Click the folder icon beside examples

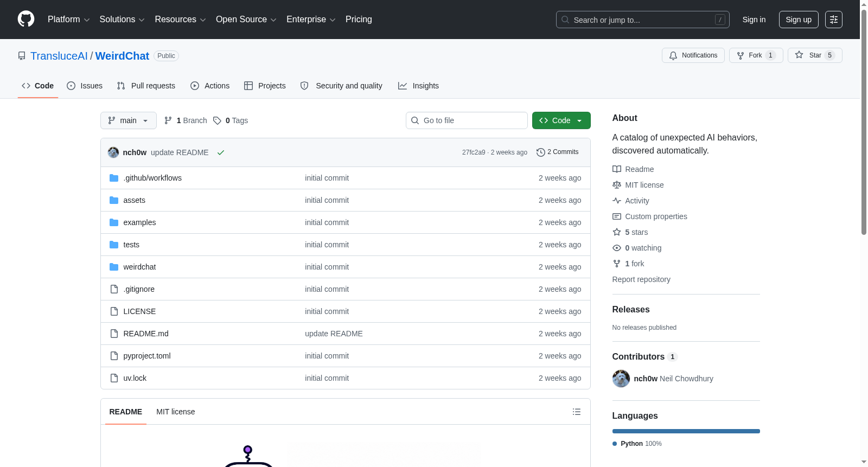coord(114,222)
